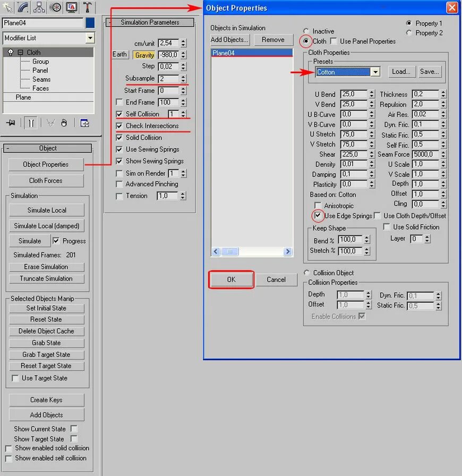Click the Plane04 object name field
Screen dimensions: 462x476
43,23
